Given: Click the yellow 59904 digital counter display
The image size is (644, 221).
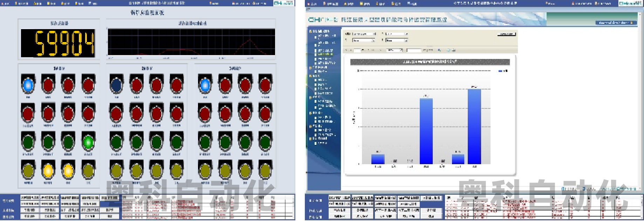Looking at the screenshot, I should point(58,43).
